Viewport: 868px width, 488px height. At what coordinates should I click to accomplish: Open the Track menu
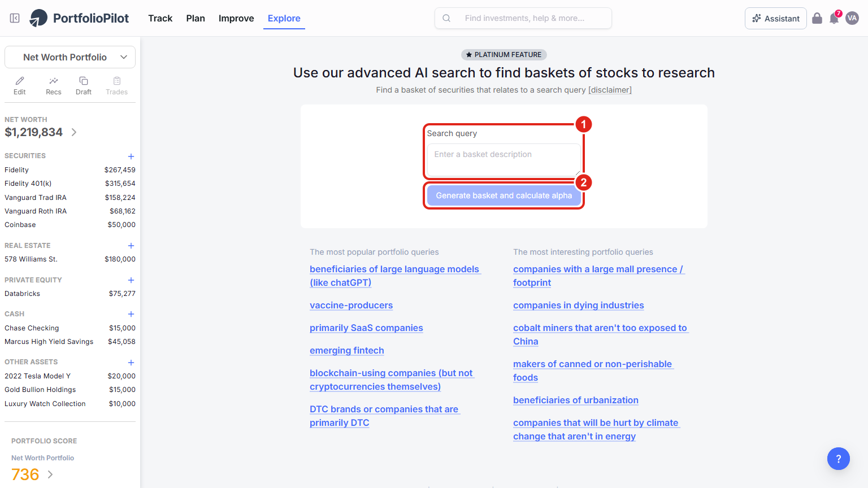[x=160, y=18]
